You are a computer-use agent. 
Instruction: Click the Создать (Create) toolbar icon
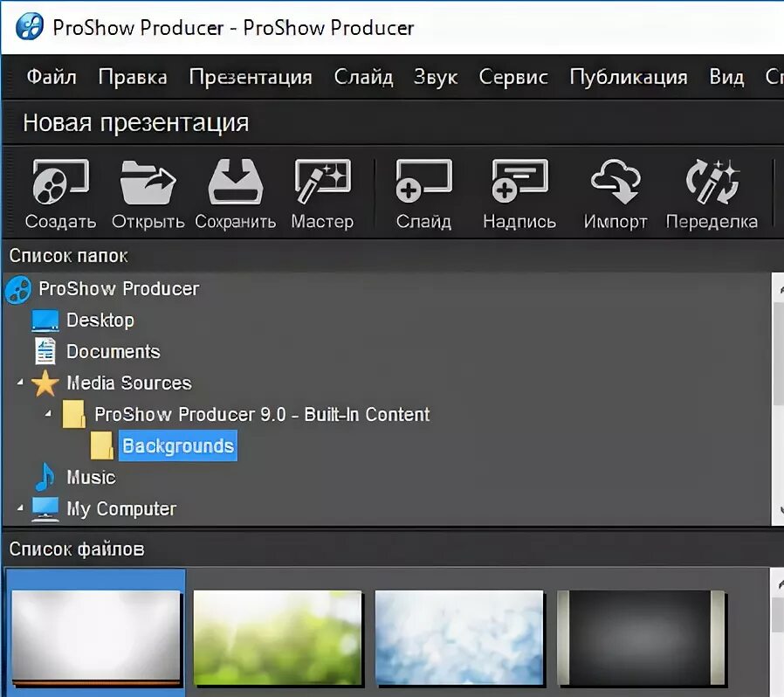pos(60,182)
